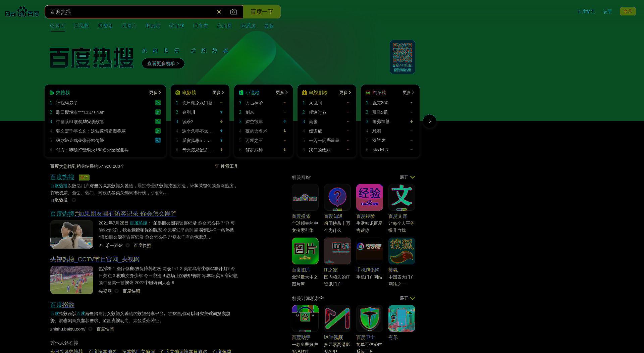Screen dimensions: 644x353
Task: Switch to the 视频 tab
Action: pos(82,26)
